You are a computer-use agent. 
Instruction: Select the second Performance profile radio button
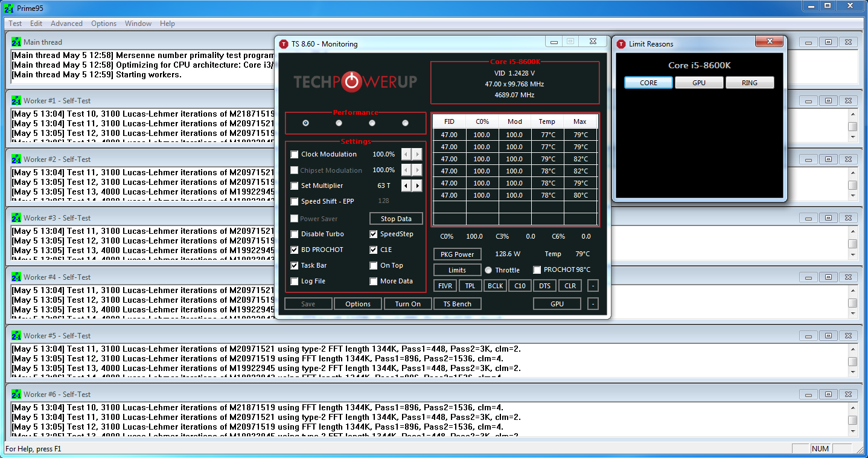click(339, 123)
